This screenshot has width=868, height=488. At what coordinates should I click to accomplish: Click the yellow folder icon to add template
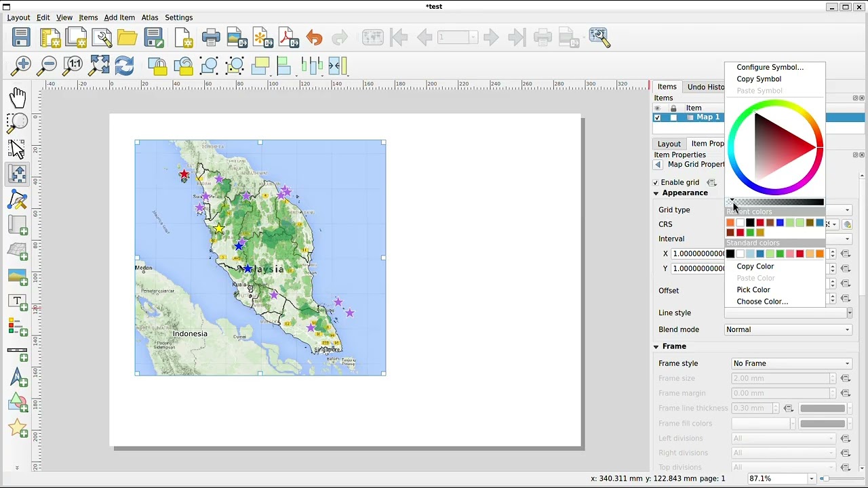click(x=127, y=37)
